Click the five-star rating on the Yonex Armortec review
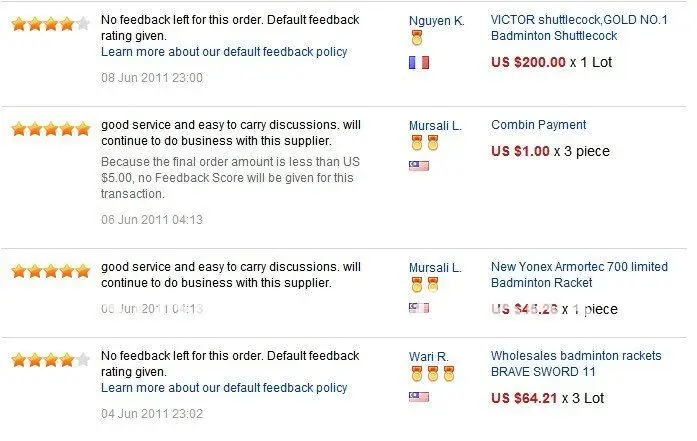The image size is (697, 441). pyautogui.click(x=51, y=271)
